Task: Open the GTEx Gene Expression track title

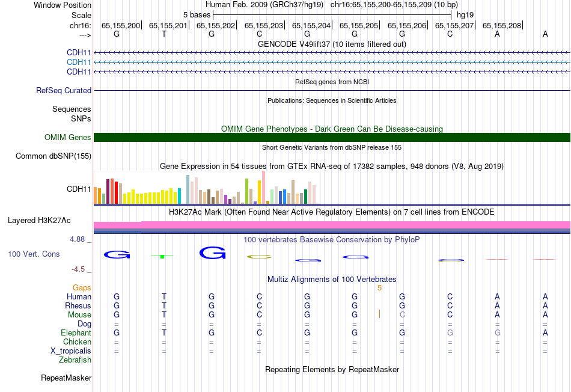Action: click(x=332, y=167)
